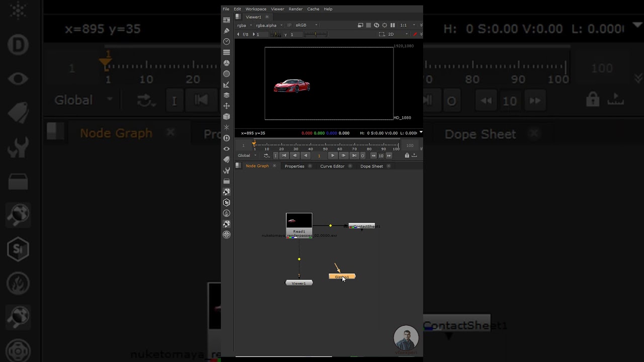Open the Time nodes clock icon
The width and height of the screenshot is (644, 362).
point(226,42)
